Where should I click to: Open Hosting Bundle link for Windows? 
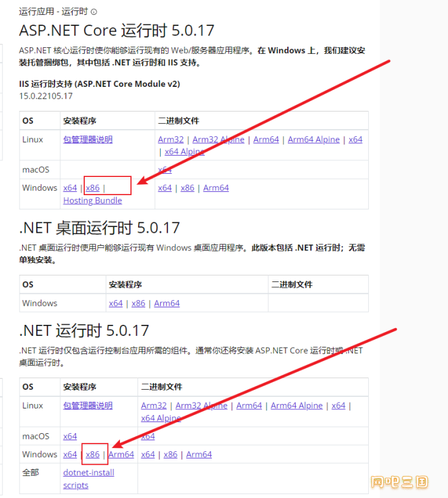point(92,200)
